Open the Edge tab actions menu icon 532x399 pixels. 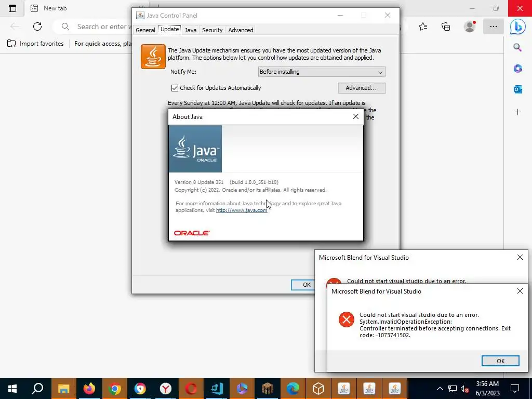click(12, 8)
